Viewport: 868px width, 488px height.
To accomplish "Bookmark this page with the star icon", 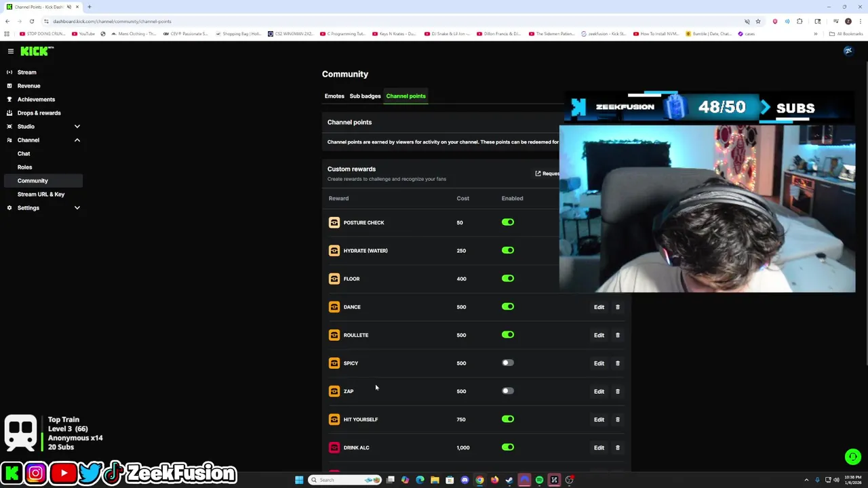I will [758, 21].
